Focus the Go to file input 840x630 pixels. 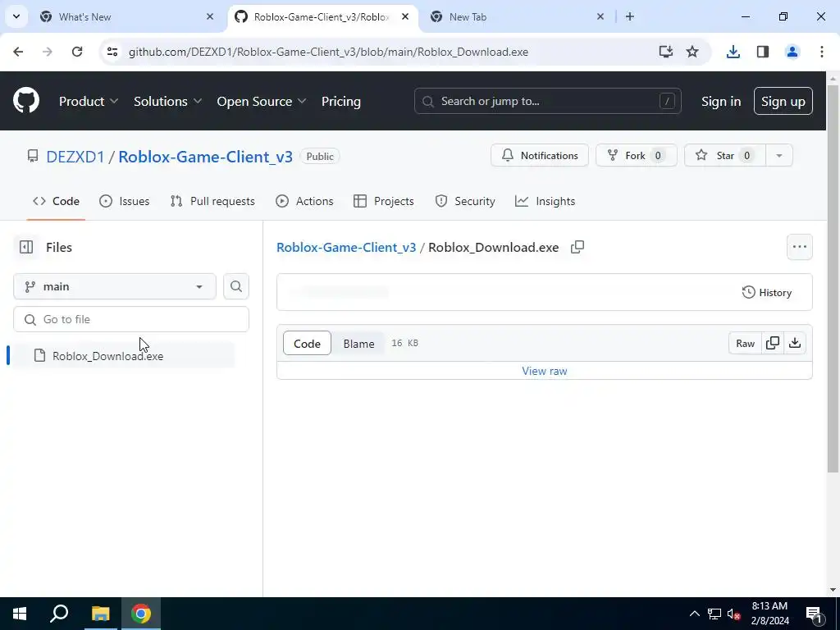(131, 319)
